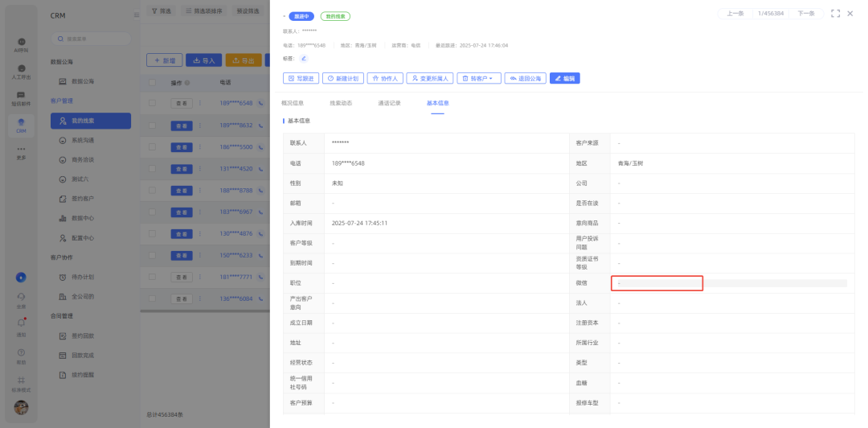Tick the checkbox for row 150****6233

152,255
